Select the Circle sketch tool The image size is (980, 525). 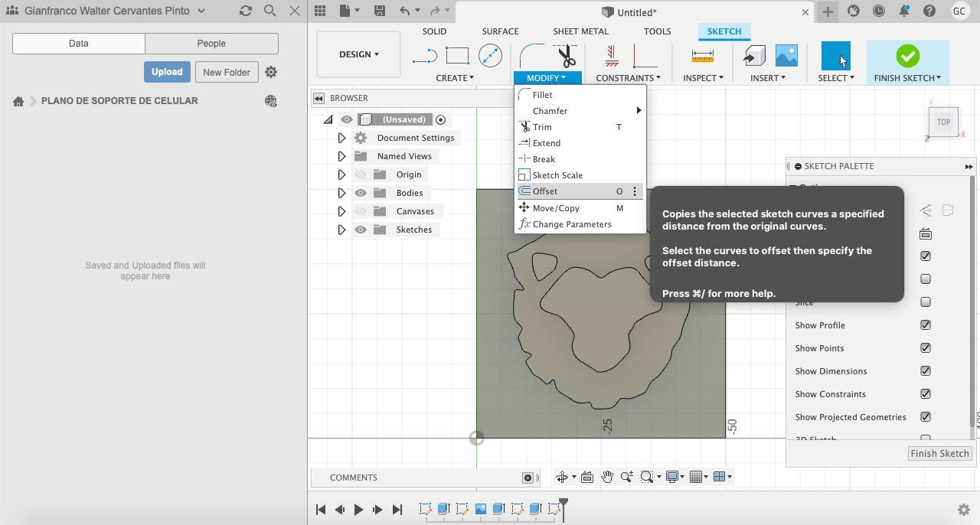coord(490,55)
